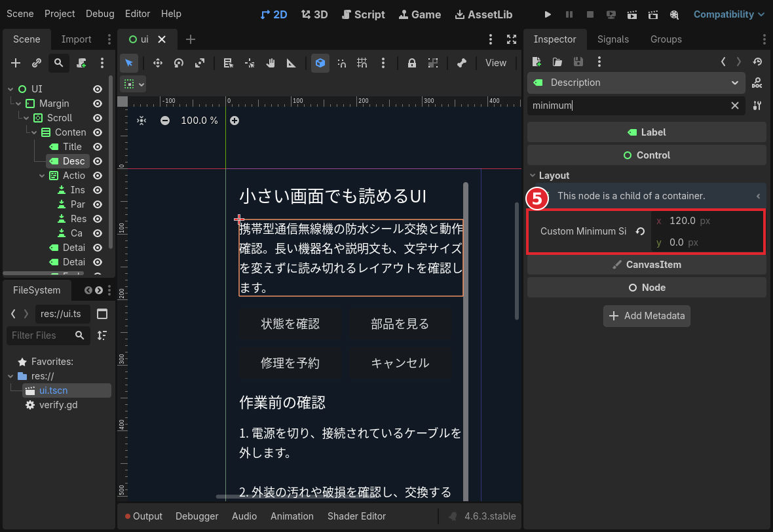Toggle visibility of Margin node
Viewport: 773px width, 532px height.
tap(98, 104)
